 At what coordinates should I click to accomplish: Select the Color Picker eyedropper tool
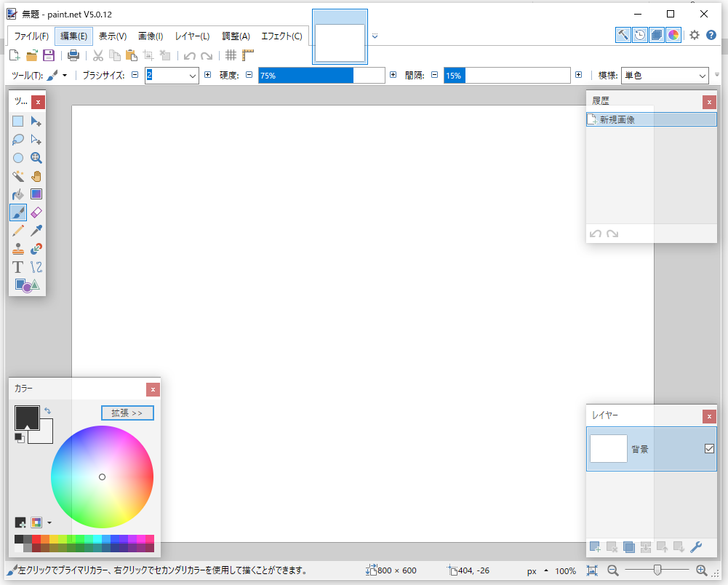[36, 231]
